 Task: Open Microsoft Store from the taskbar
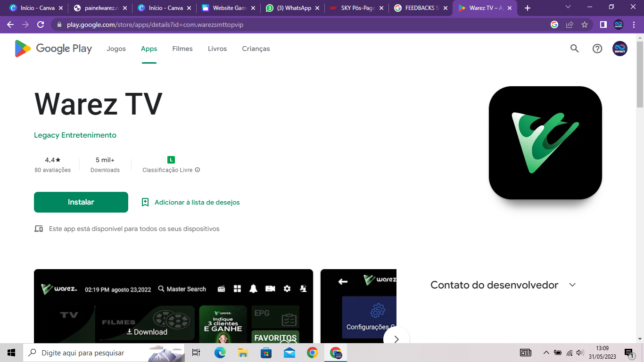pos(266,353)
